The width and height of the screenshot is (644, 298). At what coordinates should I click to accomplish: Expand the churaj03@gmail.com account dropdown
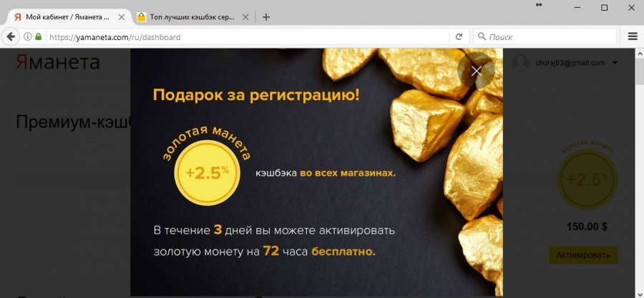615,63
